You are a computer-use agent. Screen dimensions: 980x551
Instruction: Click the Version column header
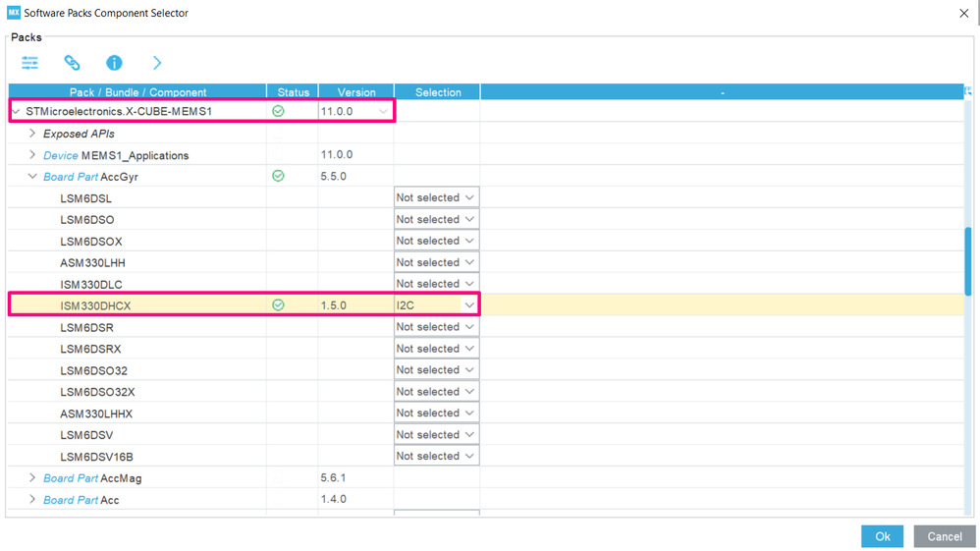[x=356, y=92]
